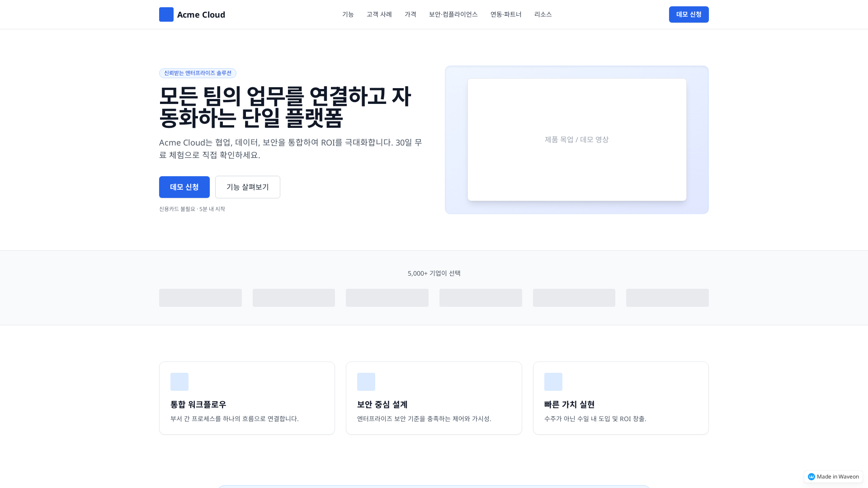The image size is (868, 488).
Task: Open the 기능 menu item
Action: click(x=348, y=14)
